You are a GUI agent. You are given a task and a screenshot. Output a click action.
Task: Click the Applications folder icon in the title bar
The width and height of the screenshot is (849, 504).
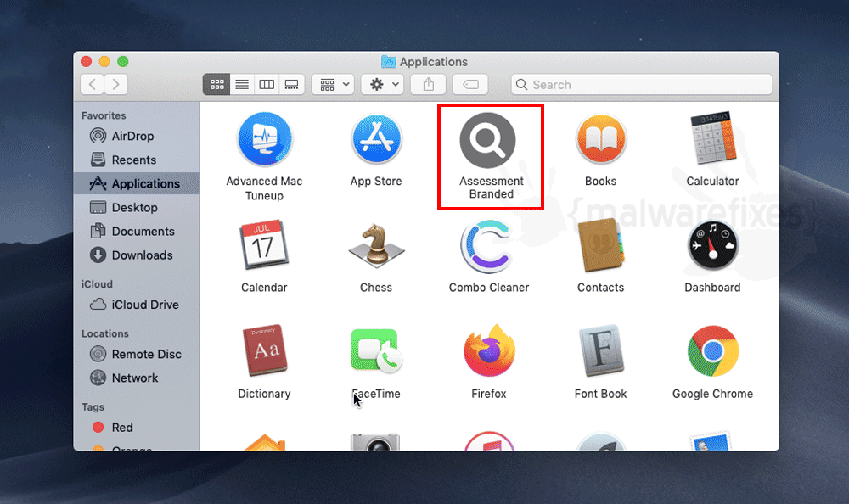click(x=388, y=62)
